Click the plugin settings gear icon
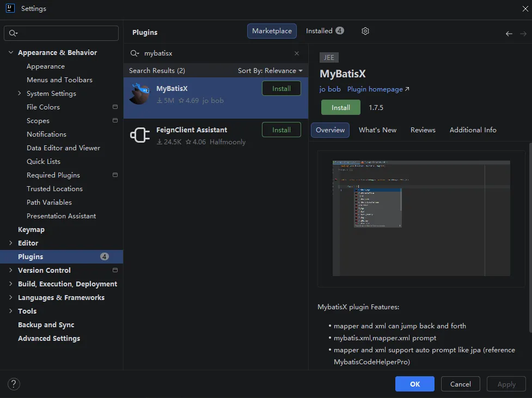This screenshot has width=532, height=398. click(x=365, y=31)
